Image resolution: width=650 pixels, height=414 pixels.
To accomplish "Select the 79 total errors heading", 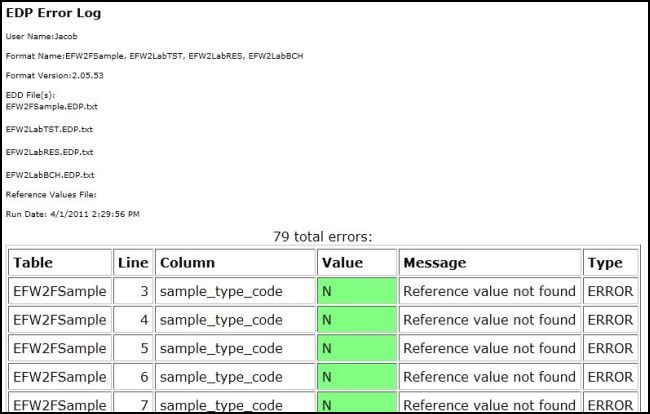I will pyautogui.click(x=322, y=237).
